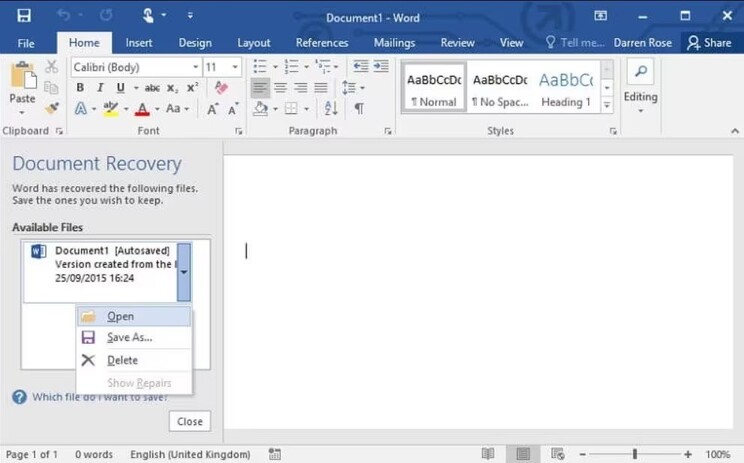
Task: Click the Bold formatting icon
Action: pyautogui.click(x=80, y=88)
